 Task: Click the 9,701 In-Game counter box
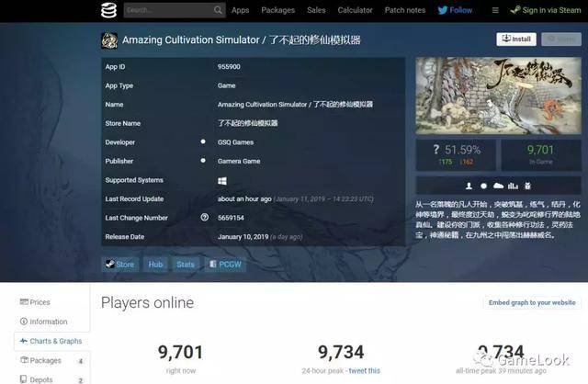click(x=541, y=155)
